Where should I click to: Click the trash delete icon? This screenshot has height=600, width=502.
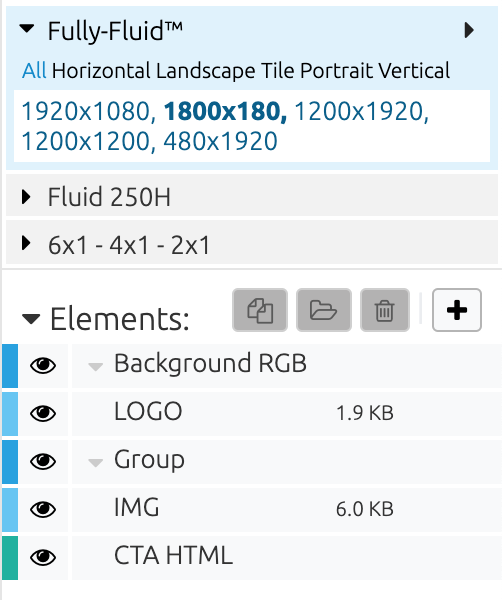[x=385, y=310]
